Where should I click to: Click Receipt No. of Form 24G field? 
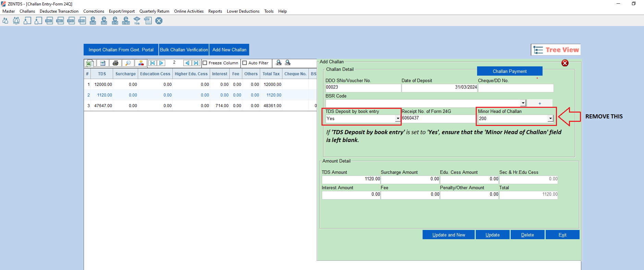(439, 118)
